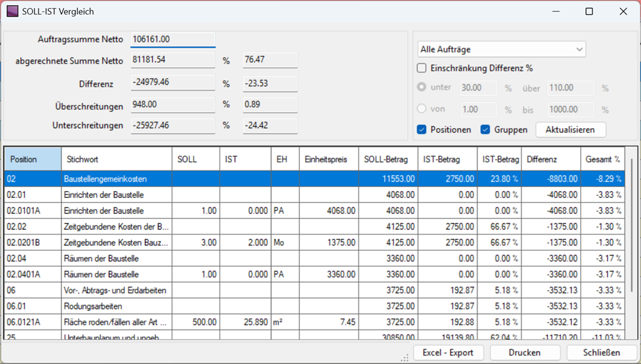This screenshot has height=364, width=641.
Task: Uncheck the Positionen checkbox
Action: click(422, 129)
